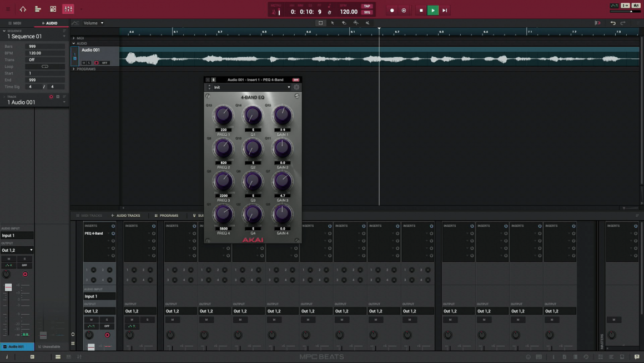Click the Home mode icon
Image resolution: width=644 pixels, height=363 pixels.
tap(23, 9)
